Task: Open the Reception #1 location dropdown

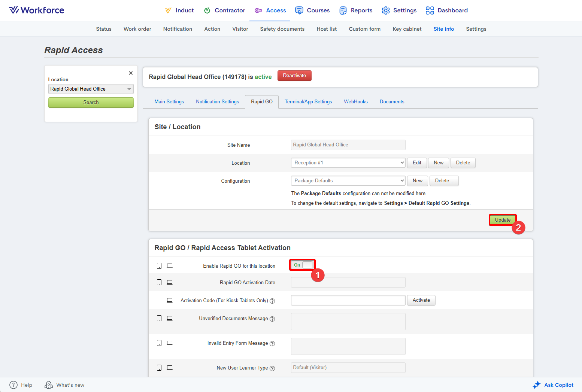Action: click(348, 162)
